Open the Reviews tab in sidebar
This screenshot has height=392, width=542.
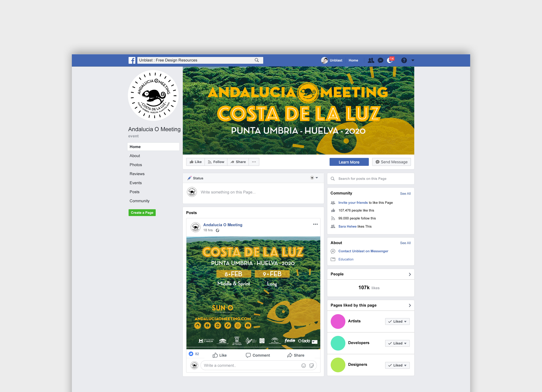click(137, 174)
